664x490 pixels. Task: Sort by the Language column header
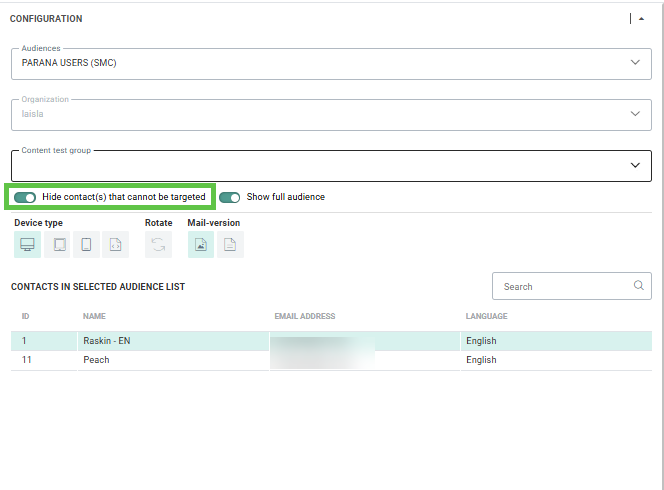tap(486, 316)
